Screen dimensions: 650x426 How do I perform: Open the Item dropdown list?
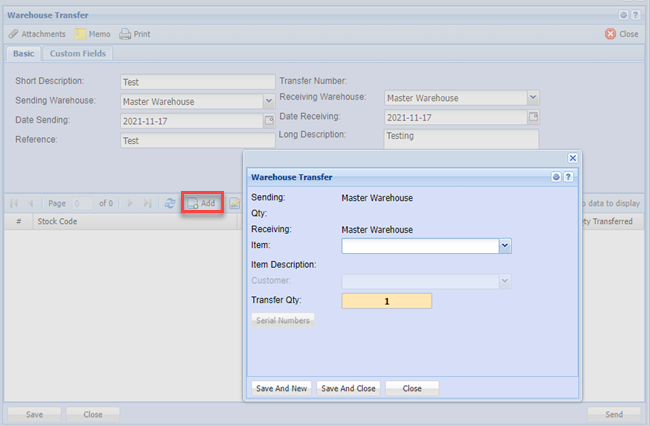[505, 245]
